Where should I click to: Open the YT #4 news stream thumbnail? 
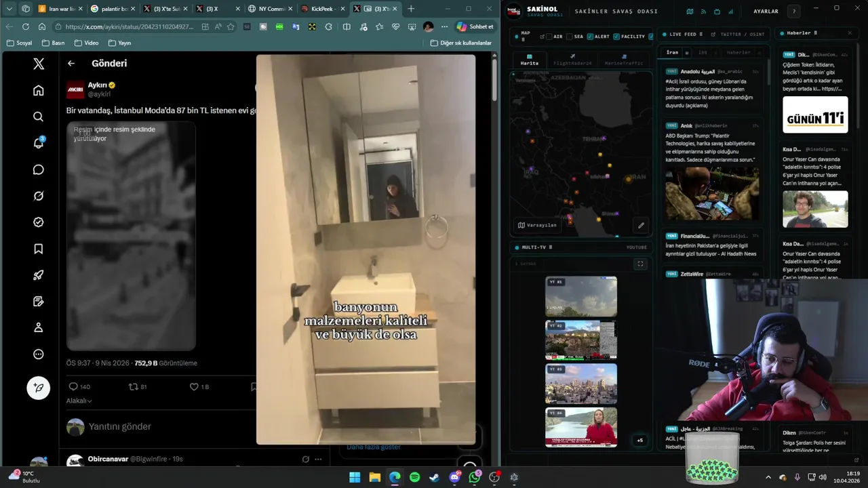(x=581, y=427)
